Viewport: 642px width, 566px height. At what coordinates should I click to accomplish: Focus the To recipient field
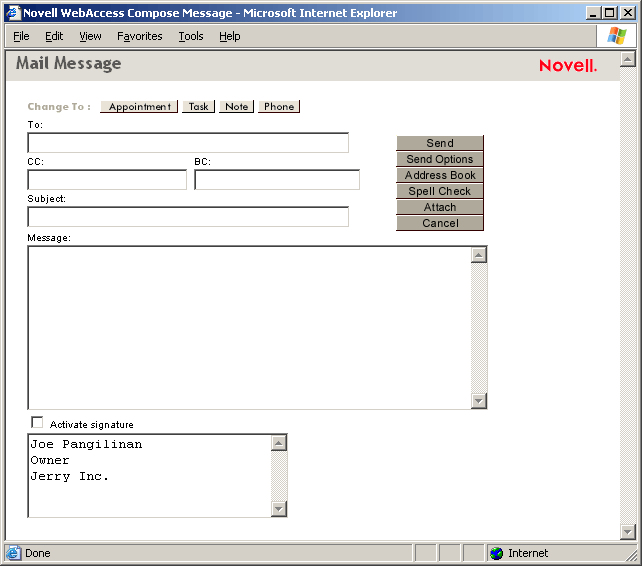point(188,143)
